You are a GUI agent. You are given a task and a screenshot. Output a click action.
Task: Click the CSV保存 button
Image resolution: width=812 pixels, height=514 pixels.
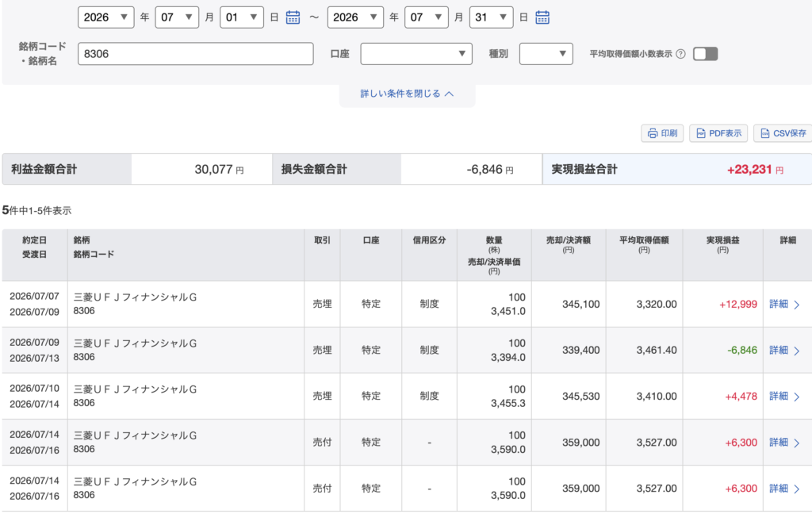783,133
